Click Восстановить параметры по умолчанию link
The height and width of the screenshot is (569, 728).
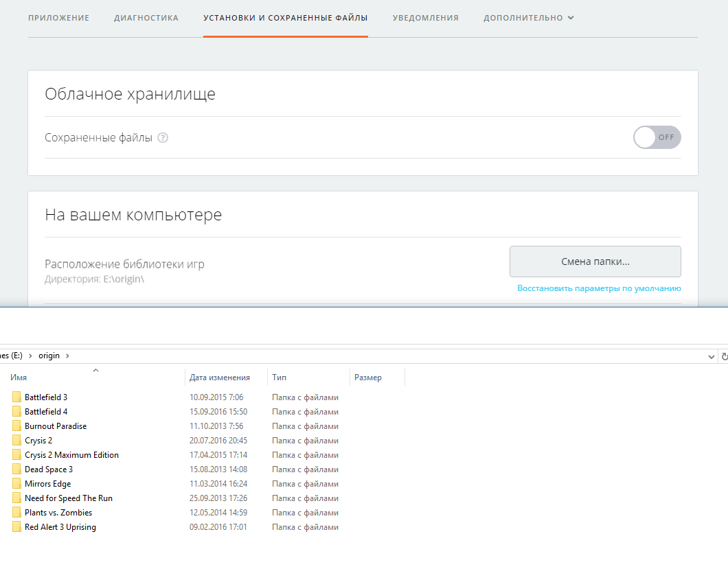[x=599, y=288]
